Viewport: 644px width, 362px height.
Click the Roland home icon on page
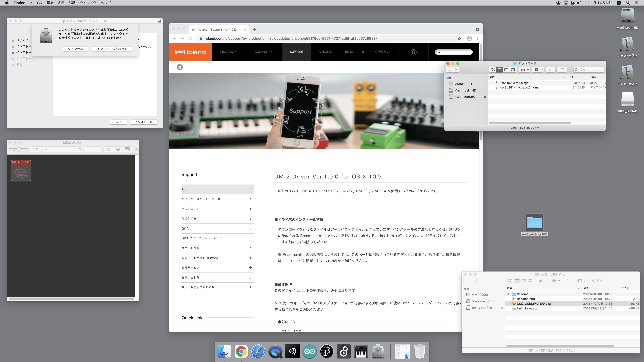tap(179, 67)
